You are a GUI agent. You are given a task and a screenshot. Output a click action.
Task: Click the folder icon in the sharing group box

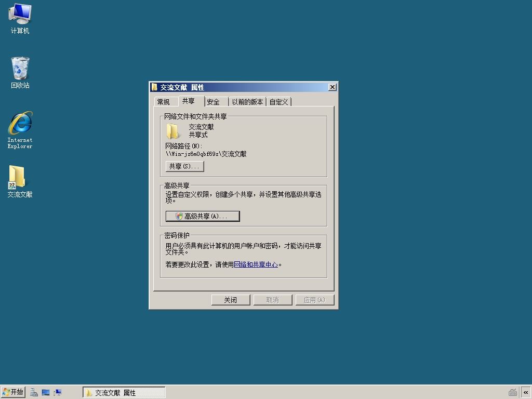click(x=172, y=131)
